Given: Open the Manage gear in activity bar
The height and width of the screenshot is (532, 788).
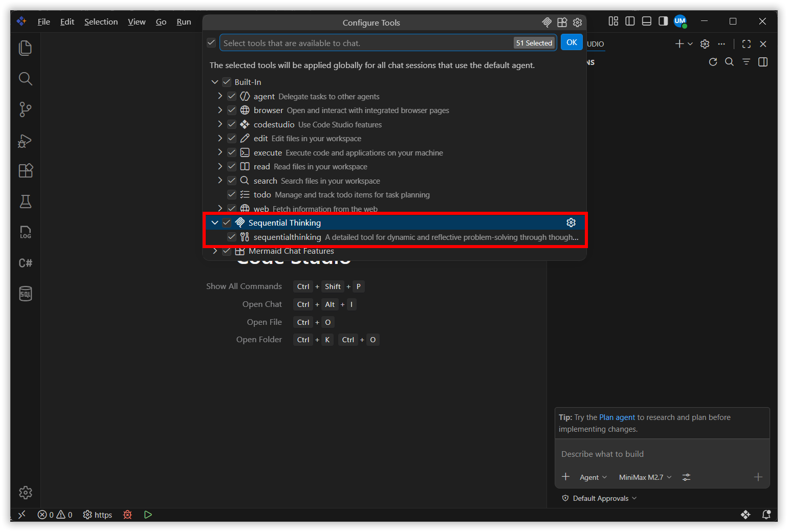Looking at the screenshot, I should point(25,493).
